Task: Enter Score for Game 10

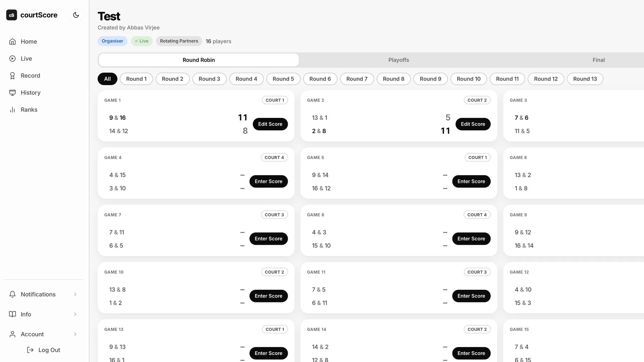Action: tap(268, 296)
